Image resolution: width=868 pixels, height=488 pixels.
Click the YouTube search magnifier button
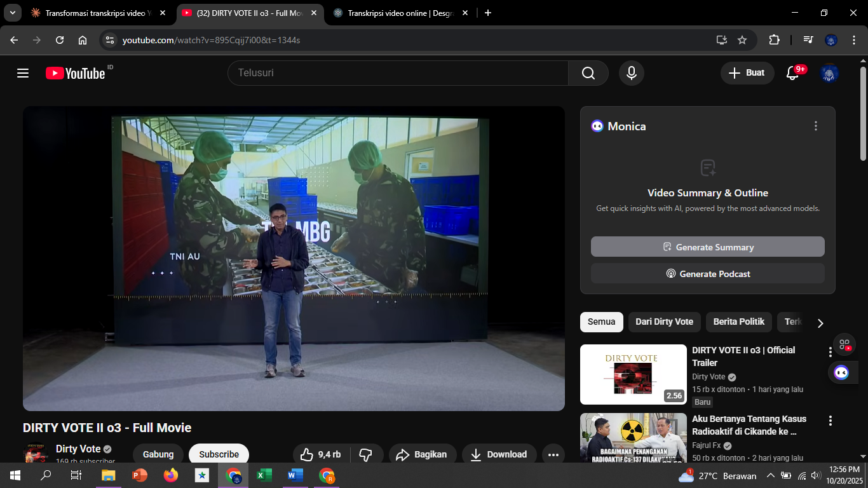[588, 73]
